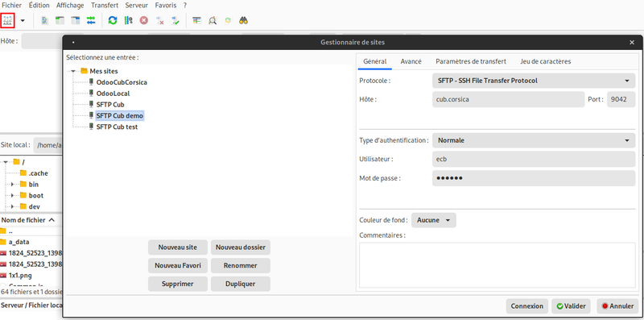Toggle the remote directory tree icon
The height and width of the screenshot is (320, 644).
[76, 20]
